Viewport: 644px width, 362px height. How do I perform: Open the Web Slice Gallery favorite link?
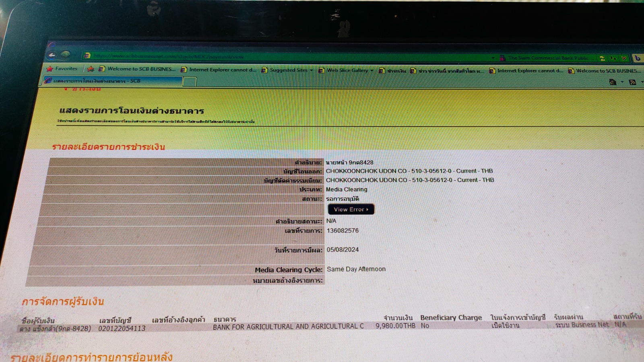pos(343,70)
